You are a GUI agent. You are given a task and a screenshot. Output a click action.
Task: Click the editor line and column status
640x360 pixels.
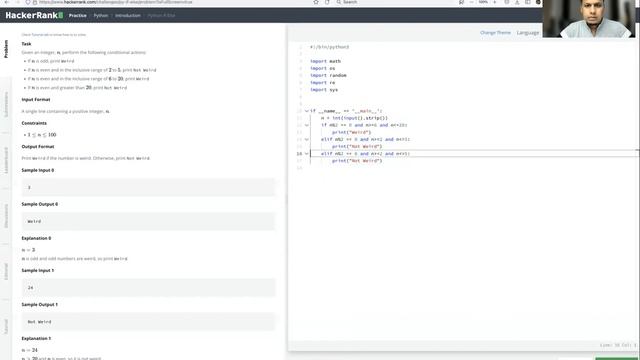pos(618,345)
